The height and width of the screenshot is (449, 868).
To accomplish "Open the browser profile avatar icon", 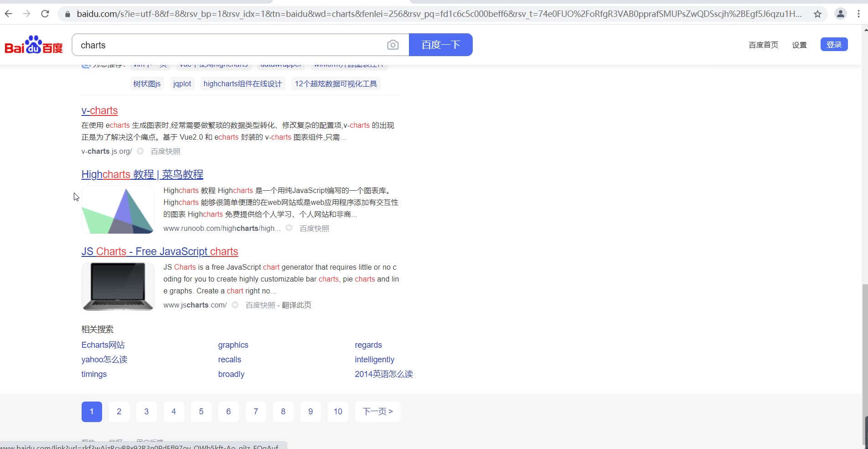I will click(x=840, y=14).
